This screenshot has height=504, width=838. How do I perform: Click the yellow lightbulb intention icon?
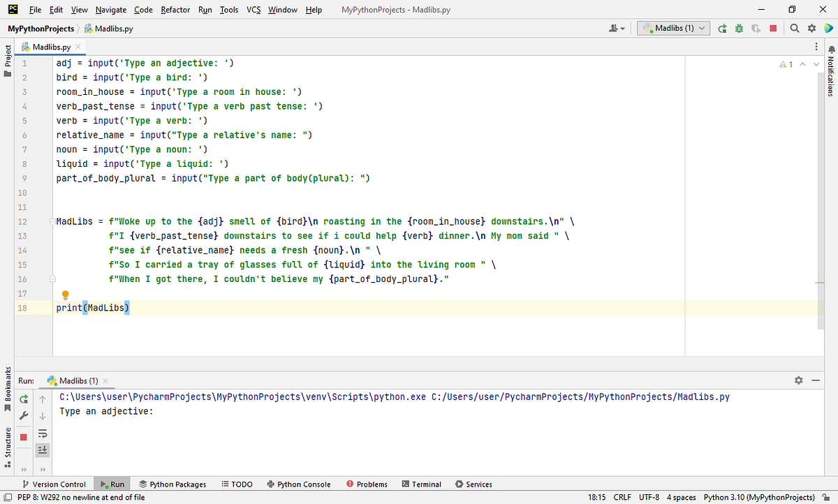[x=66, y=295]
